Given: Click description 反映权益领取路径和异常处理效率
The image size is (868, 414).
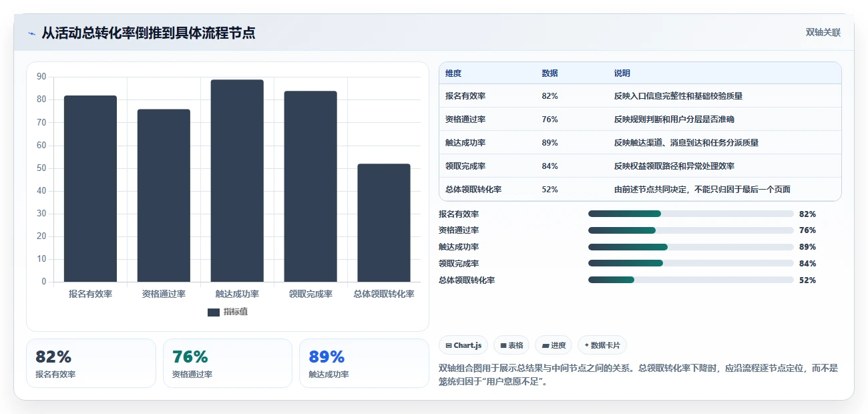Looking at the screenshot, I should (674, 166).
